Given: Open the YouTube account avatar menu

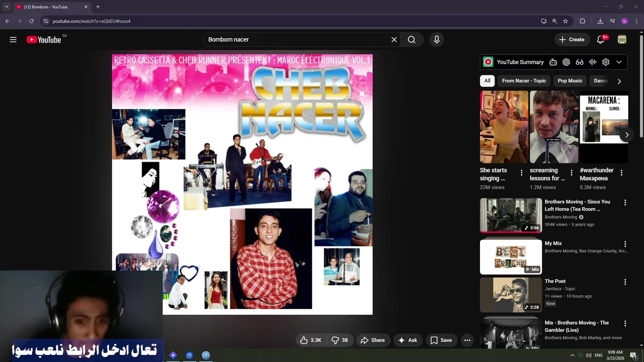Looking at the screenshot, I should point(622,40).
